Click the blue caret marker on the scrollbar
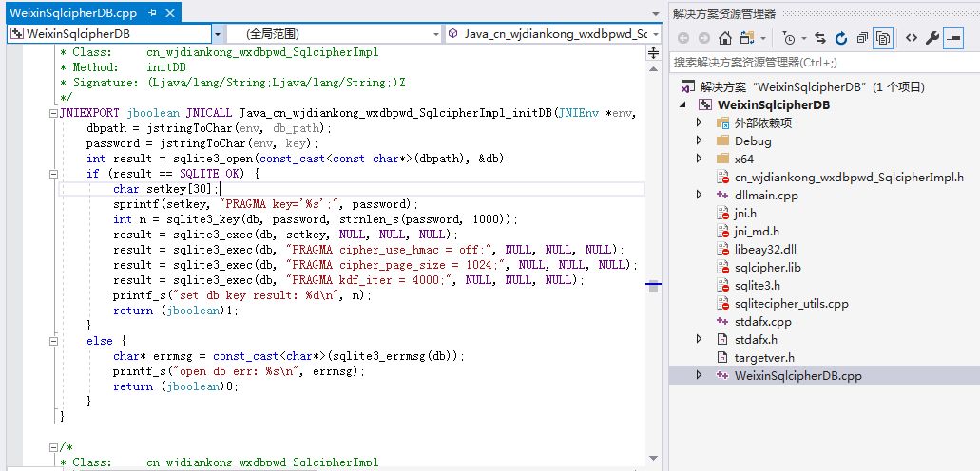The image size is (980, 471). click(x=654, y=286)
